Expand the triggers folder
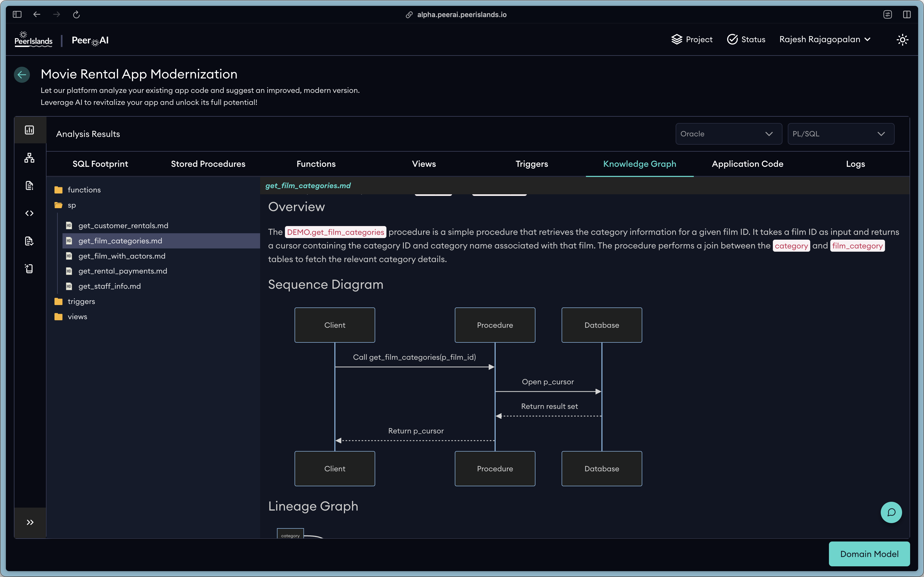The width and height of the screenshot is (924, 577). (81, 302)
